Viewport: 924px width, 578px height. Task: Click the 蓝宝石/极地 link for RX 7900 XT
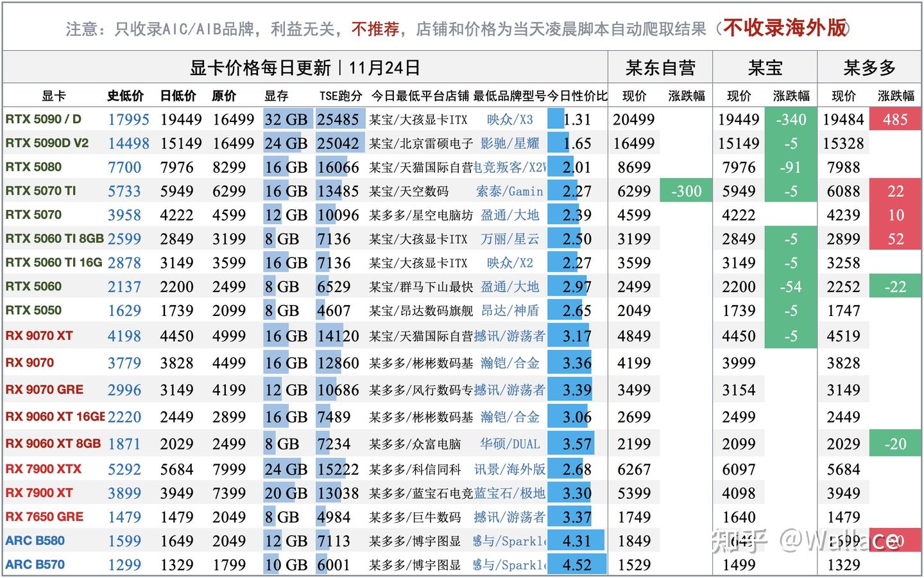510,493
